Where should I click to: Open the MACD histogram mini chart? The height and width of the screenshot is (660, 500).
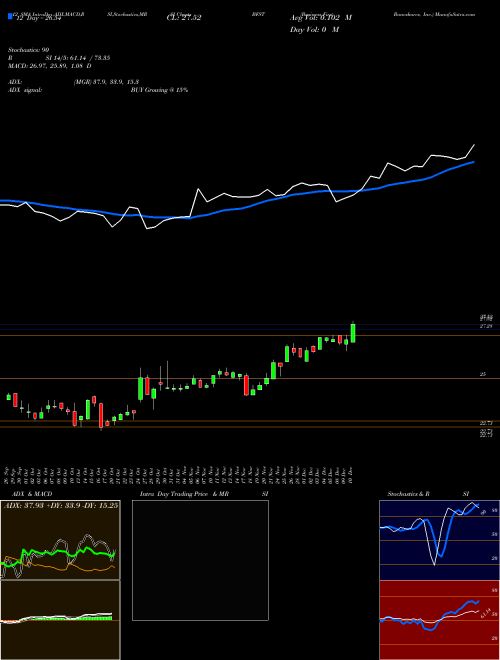(60, 620)
